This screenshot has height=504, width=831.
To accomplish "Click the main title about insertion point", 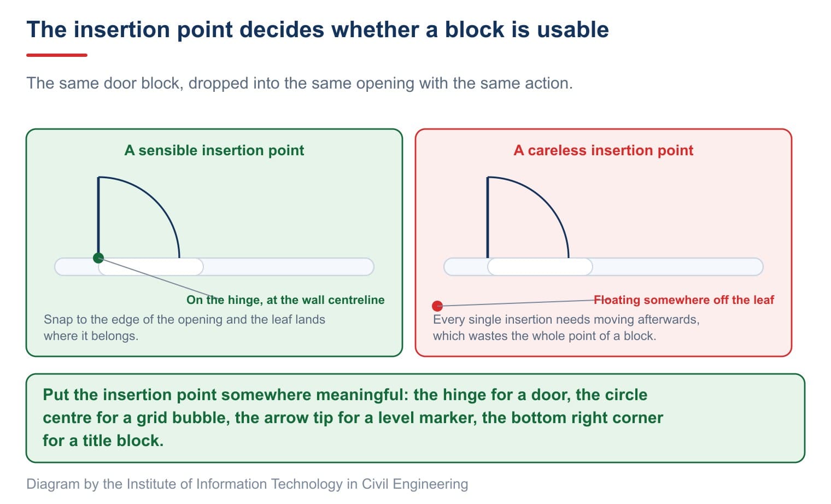I will pyautogui.click(x=318, y=30).
